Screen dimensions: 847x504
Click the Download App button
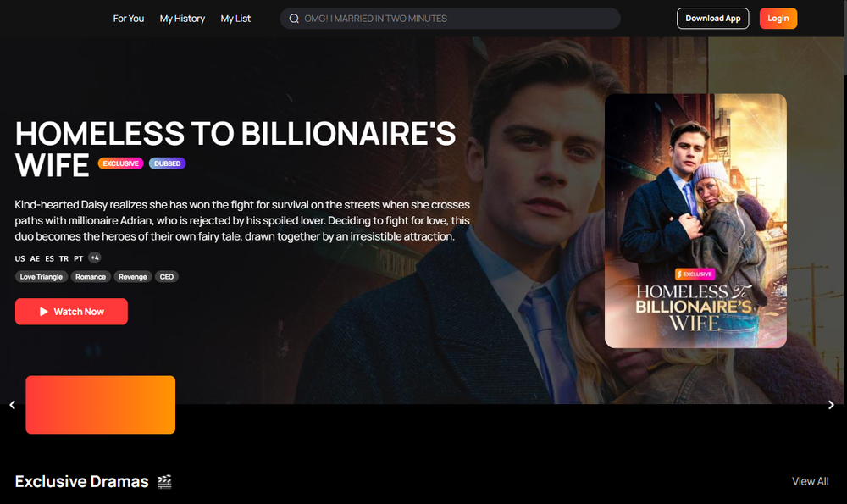712,19
